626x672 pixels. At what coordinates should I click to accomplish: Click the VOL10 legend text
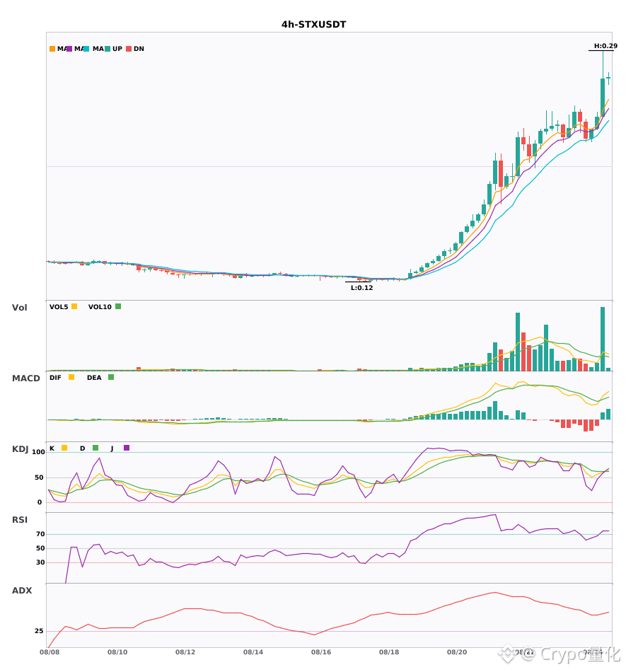(100, 307)
